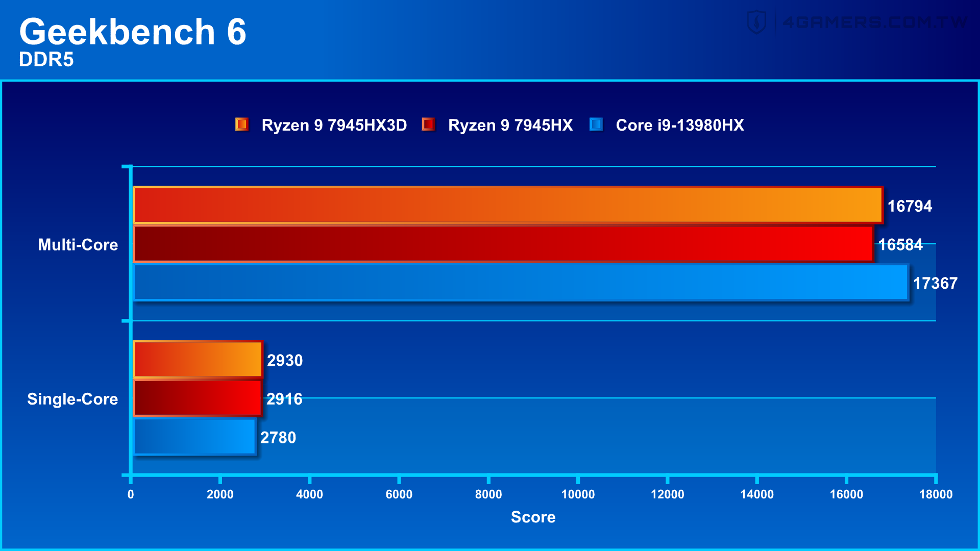Click the 17367 value label
This screenshot has height=551, width=980.
[935, 283]
